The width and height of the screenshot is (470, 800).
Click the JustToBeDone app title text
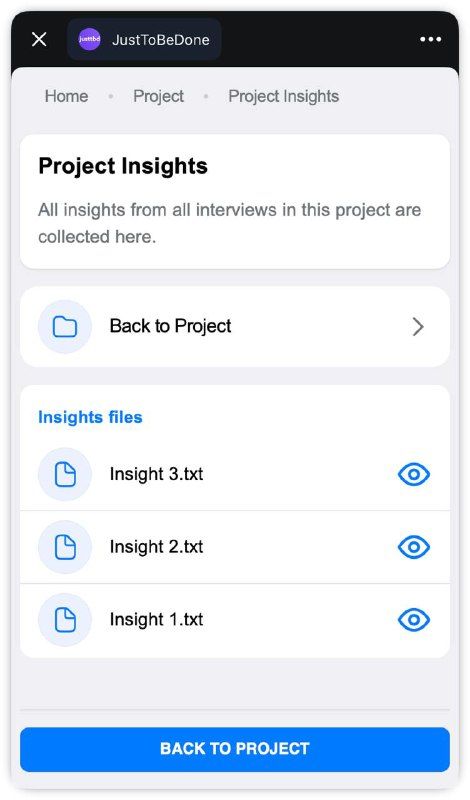pyautogui.click(x=161, y=40)
